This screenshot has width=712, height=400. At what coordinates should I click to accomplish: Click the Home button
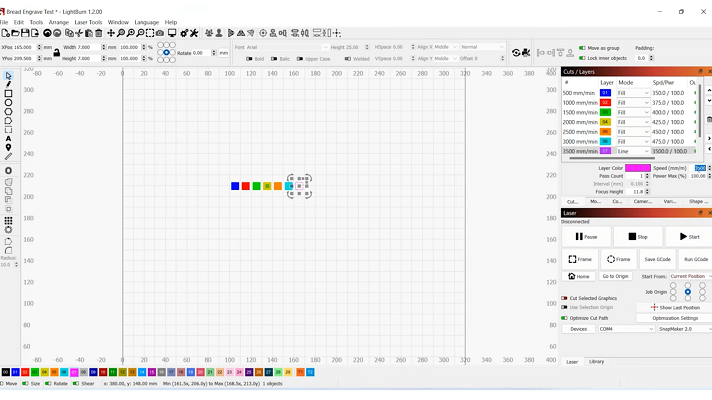pos(578,276)
